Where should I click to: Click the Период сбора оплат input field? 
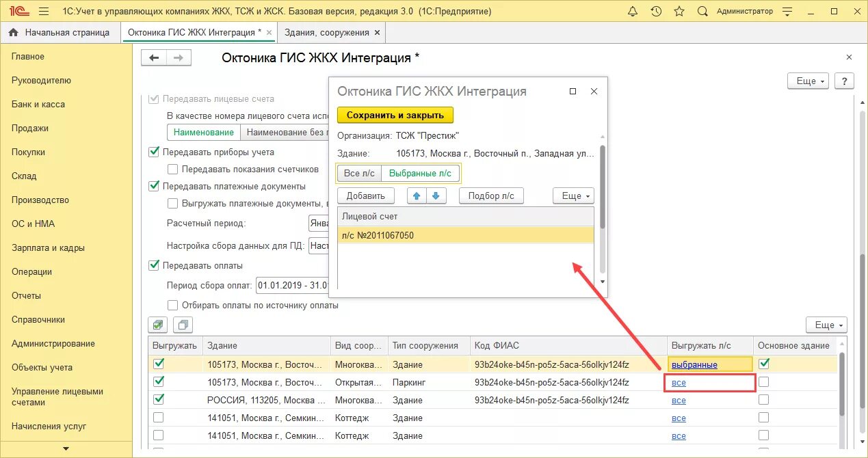(292, 286)
